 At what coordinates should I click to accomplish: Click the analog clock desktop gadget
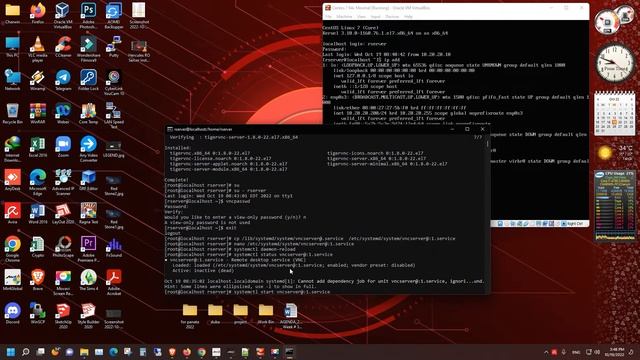pyautogui.click(x=614, y=63)
